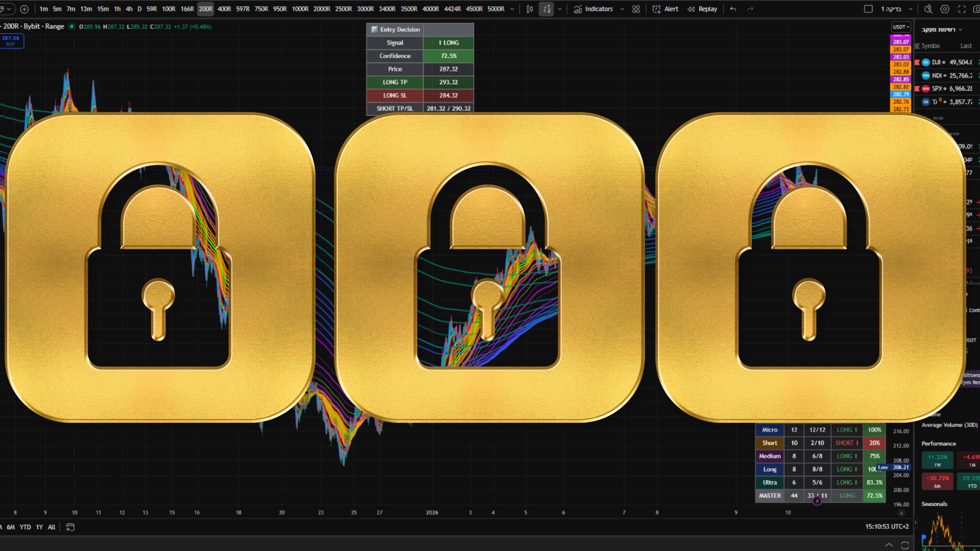Open the indicator templates grid icon
Screen dimensions: 980x551
(x=636, y=9)
